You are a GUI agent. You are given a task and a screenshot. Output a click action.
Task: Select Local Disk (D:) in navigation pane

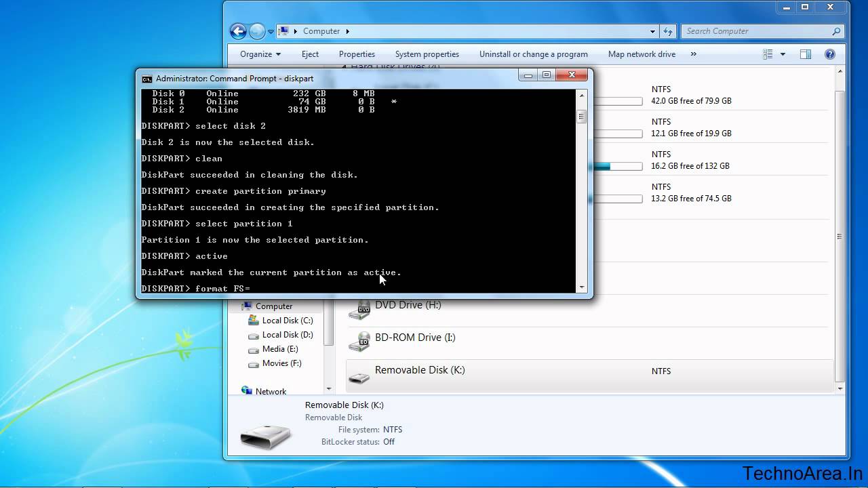tap(288, 335)
